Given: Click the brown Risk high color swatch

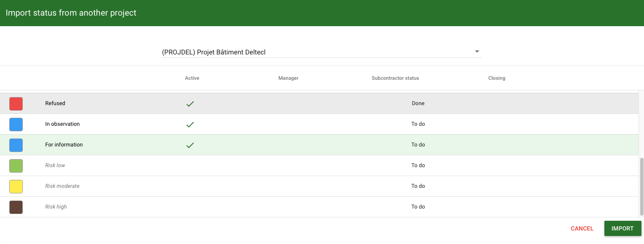Looking at the screenshot, I should click(x=16, y=207).
